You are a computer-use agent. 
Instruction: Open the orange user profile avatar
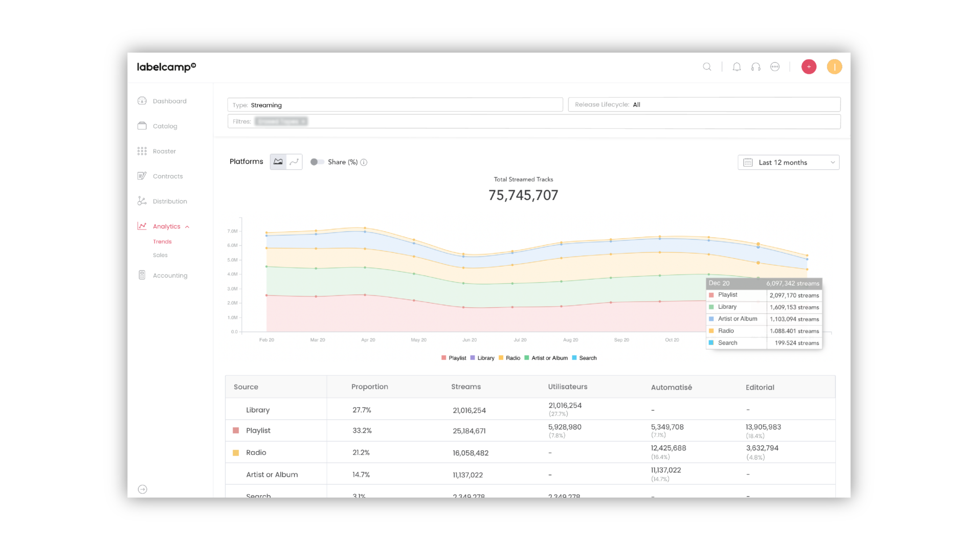pyautogui.click(x=834, y=67)
